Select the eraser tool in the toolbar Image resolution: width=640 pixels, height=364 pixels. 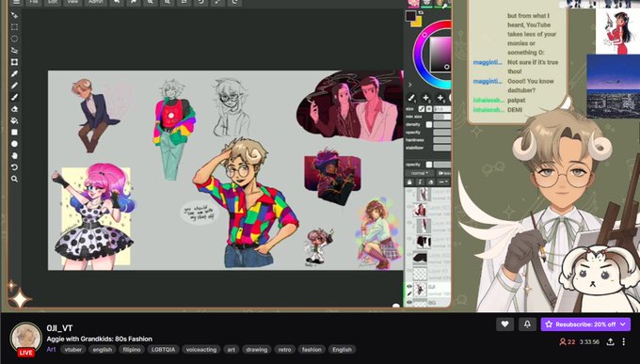click(x=14, y=109)
